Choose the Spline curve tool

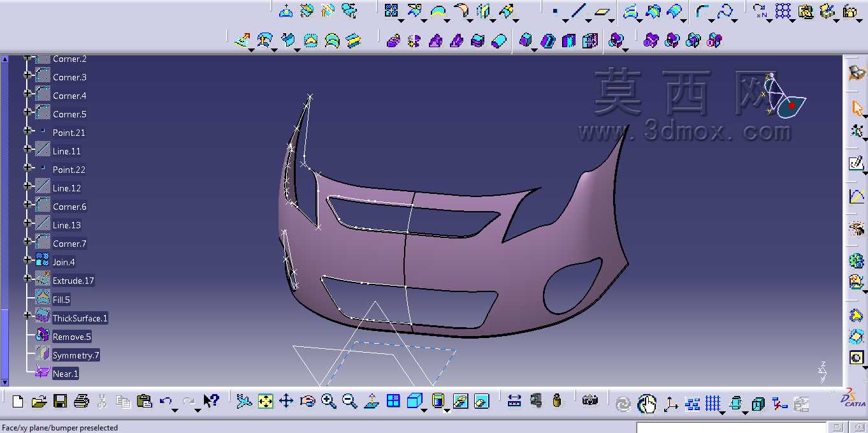(725, 11)
